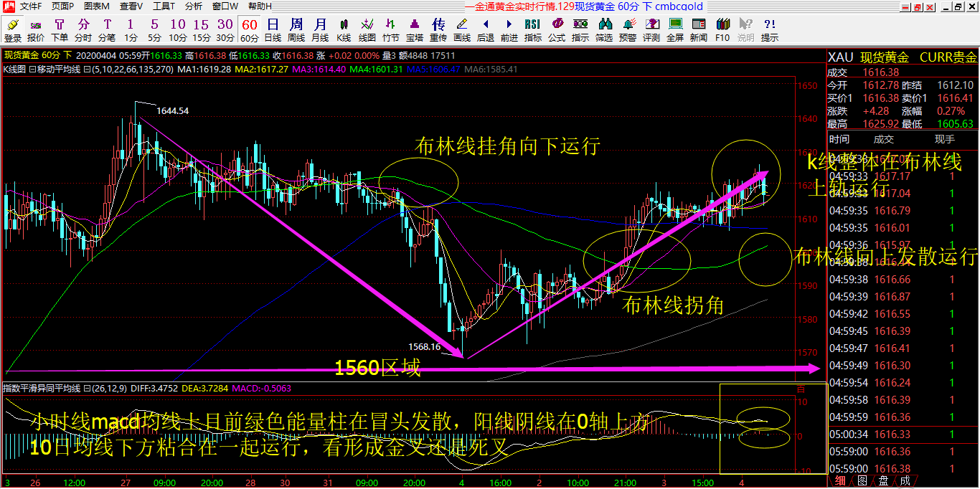Open the F10 information books icon
Image resolution: width=980 pixels, height=489 pixels.
[722, 30]
